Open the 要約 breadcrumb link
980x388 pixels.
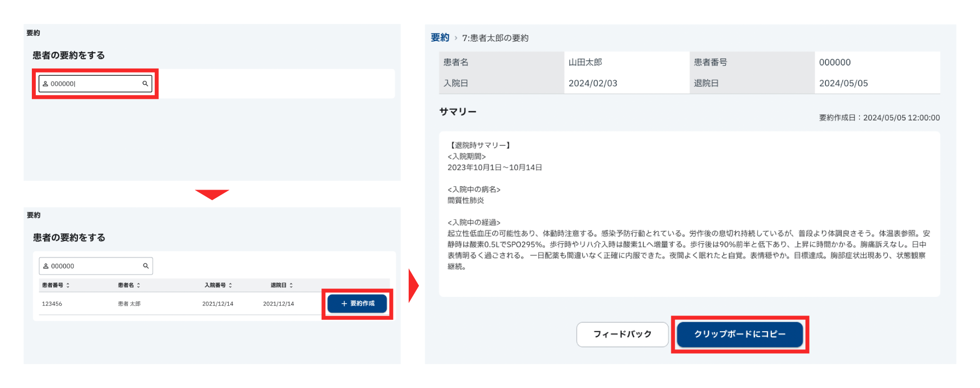(x=440, y=38)
